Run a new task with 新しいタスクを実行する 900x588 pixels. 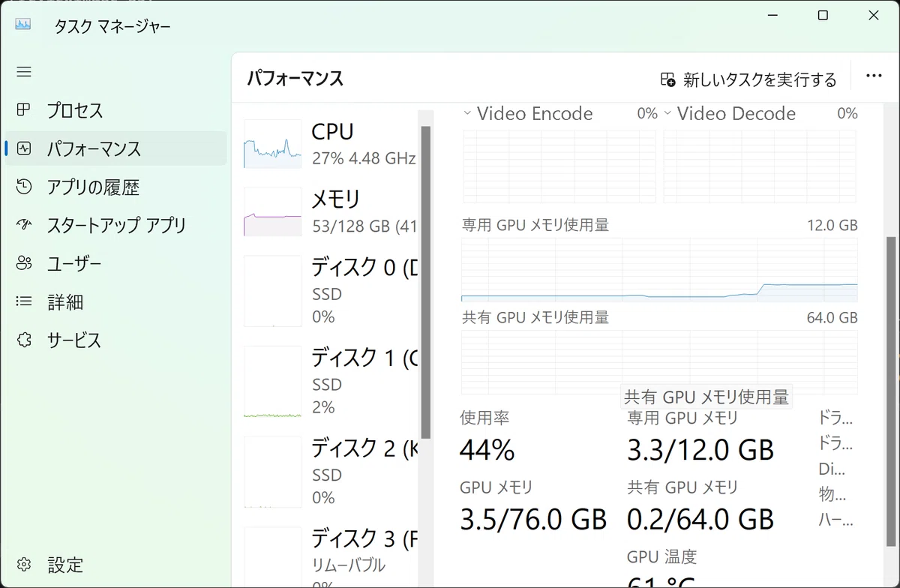748,79
